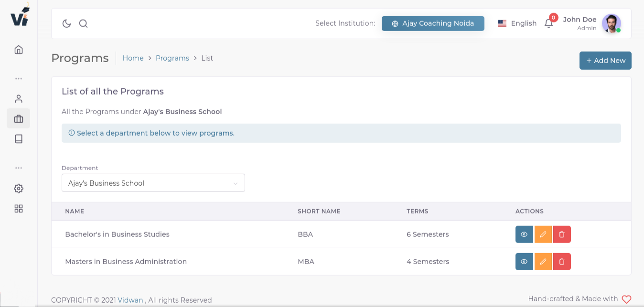Image resolution: width=644 pixels, height=307 pixels.
Task: Toggle dark mode with moon icon
Action: pyautogui.click(x=67, y=23)
